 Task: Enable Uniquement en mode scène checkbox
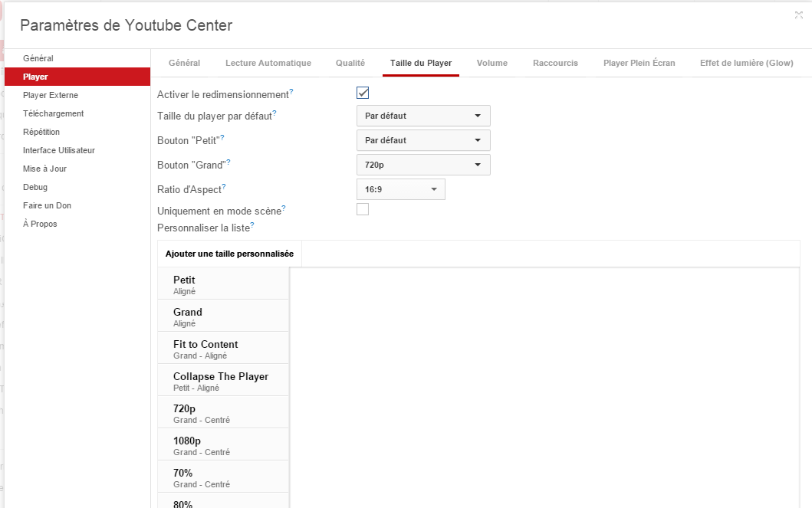pos(363,209)
